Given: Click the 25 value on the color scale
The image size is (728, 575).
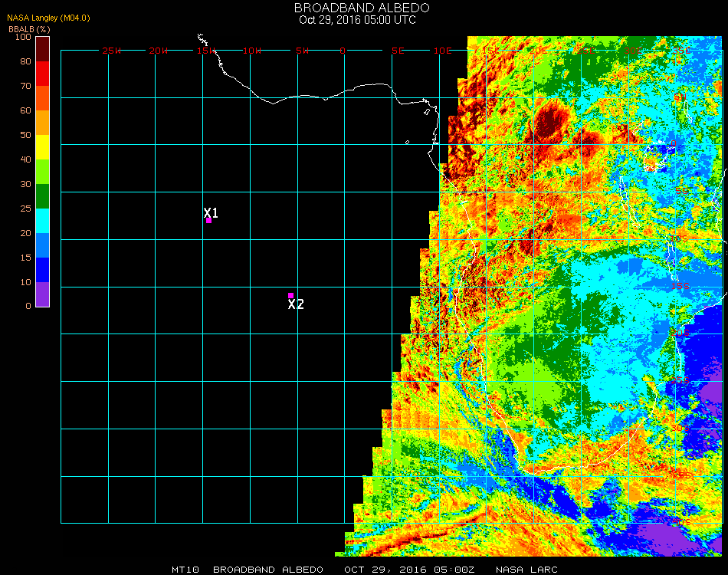Looking at the screenshot, I should pos(25,209).
